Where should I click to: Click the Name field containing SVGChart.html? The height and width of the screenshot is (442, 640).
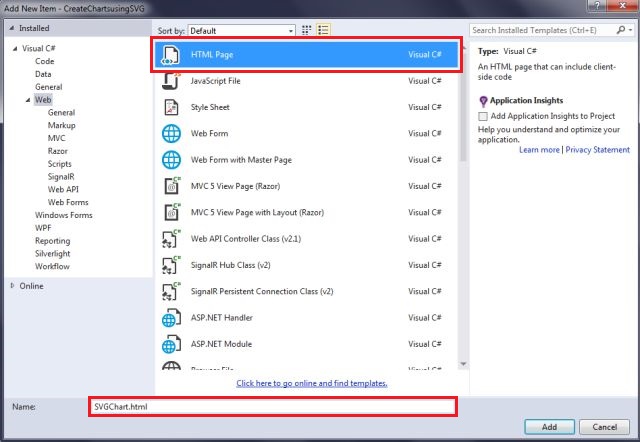273,406
